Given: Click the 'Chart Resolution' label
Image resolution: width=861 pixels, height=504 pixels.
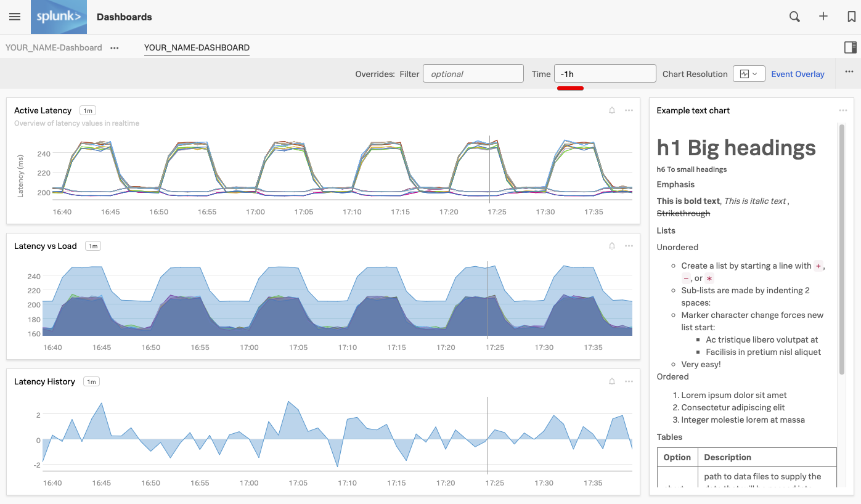Looking at the screenshot, I should (695, 74).
